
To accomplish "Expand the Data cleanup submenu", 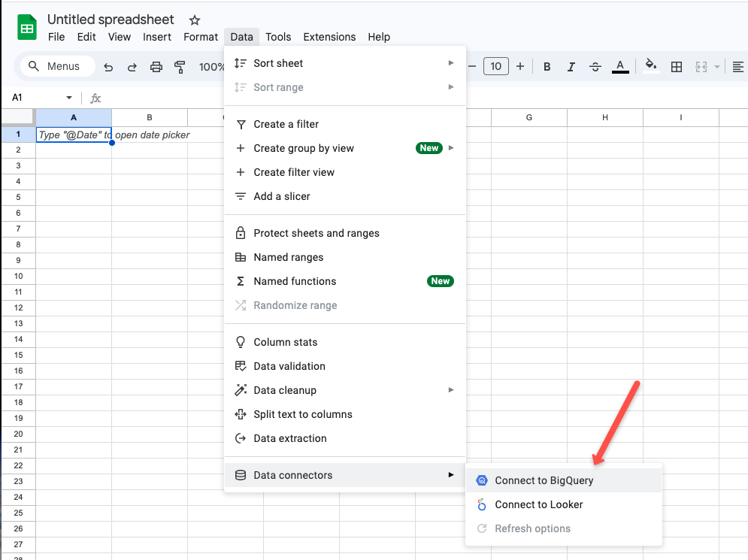I will pyautogui.click(x=345, y=391).
